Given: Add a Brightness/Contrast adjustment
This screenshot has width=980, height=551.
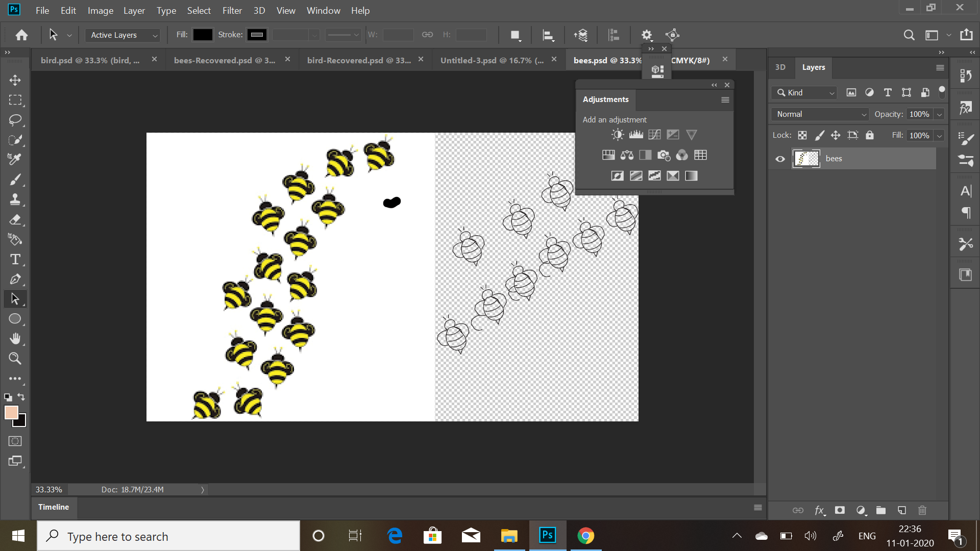Looking at the screenshot, I should click(618, 135).
